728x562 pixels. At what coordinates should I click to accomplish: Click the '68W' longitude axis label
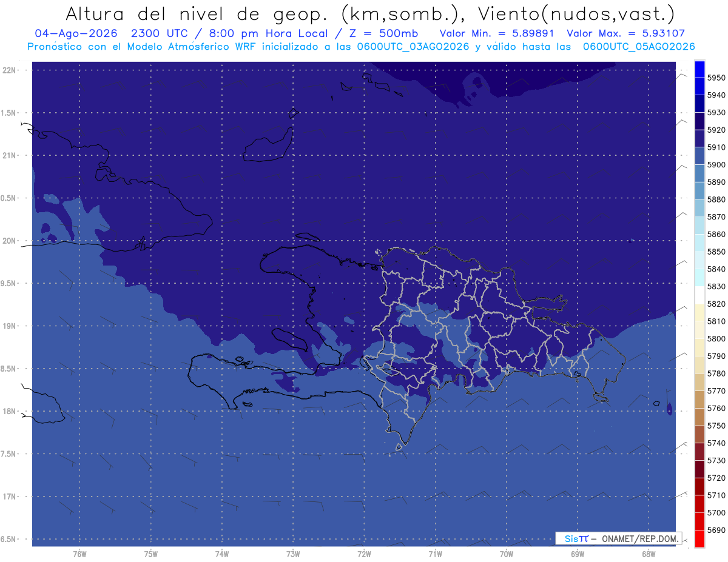click(x=649, y=555)
